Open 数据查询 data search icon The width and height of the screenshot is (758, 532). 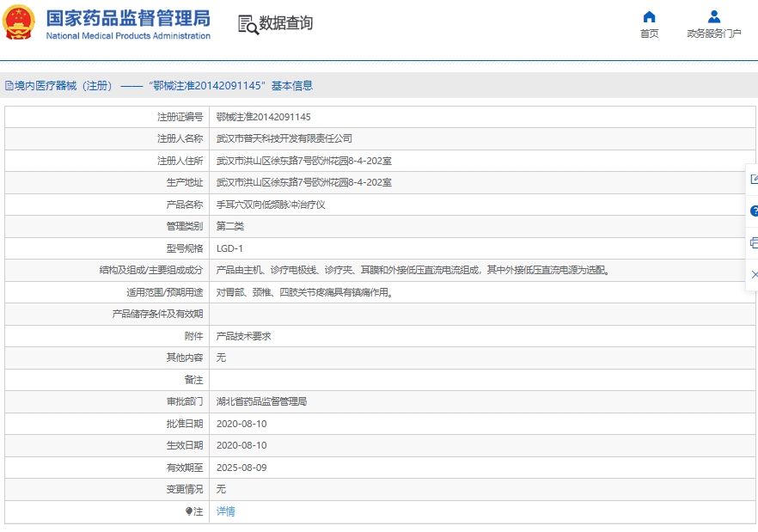[248, 24]
